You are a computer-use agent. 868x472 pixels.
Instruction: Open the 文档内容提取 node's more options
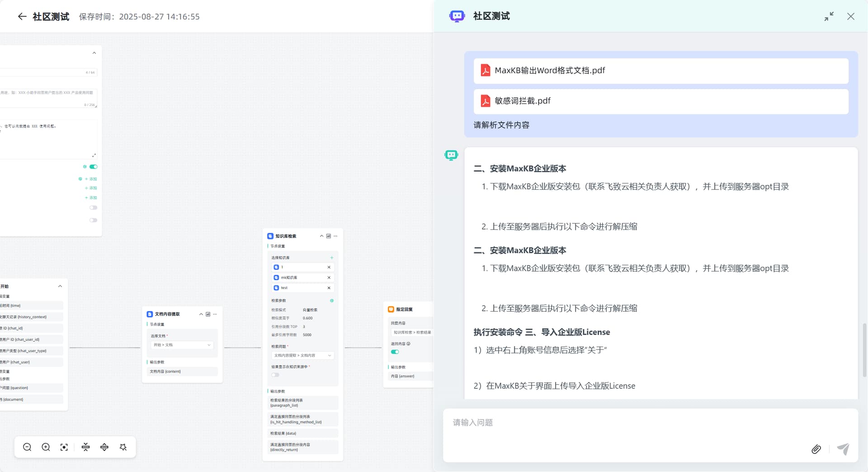click(215, 314)
